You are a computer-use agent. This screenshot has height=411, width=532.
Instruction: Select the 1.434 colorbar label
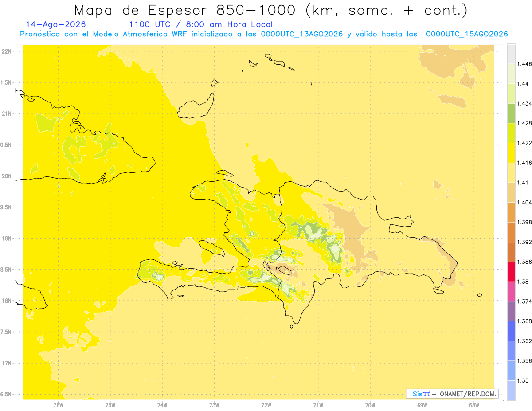[x=525, y=103]
